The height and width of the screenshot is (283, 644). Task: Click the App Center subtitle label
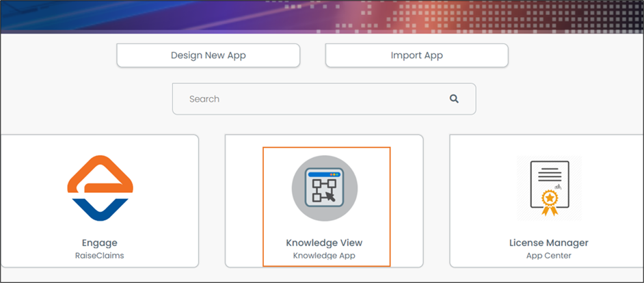point(549,256)
